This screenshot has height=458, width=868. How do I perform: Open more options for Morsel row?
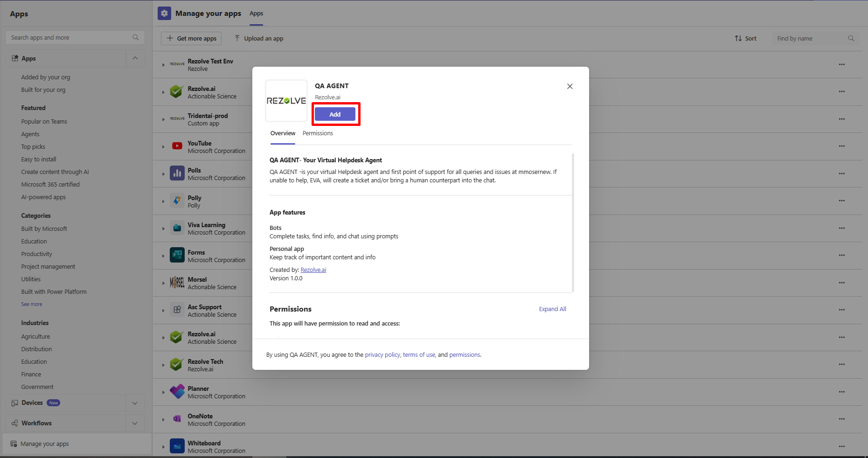pyautogui.click(x=841, y=283)
